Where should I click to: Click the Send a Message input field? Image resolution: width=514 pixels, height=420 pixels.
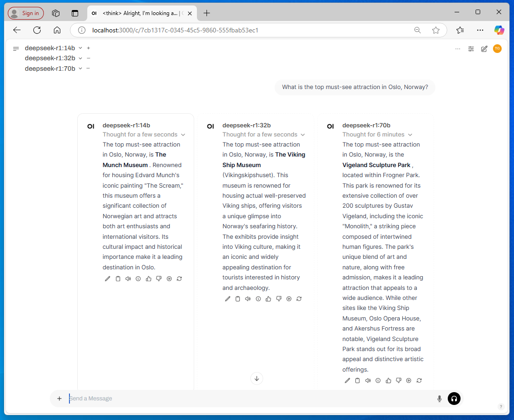pyautogui.click(x=247, y=399)
